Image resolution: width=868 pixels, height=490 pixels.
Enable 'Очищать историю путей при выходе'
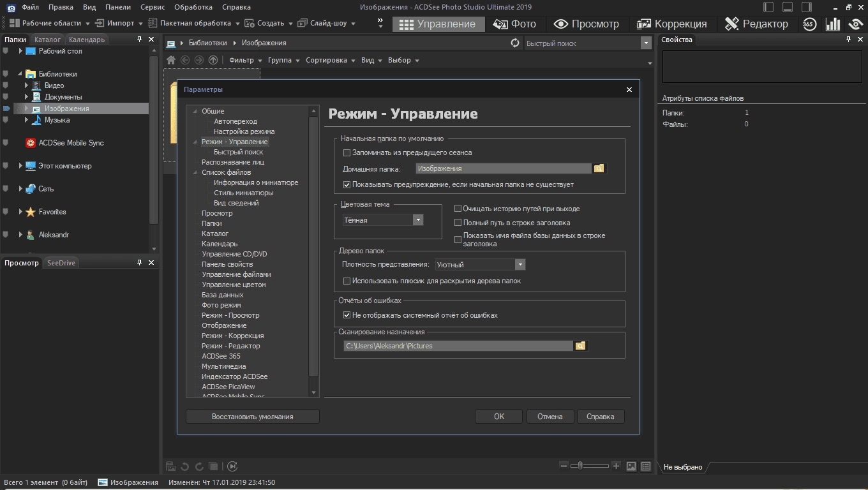(x=458, y=209)
